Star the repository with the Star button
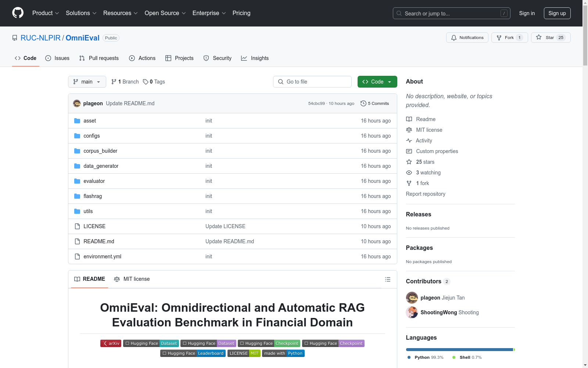 (x=551, y=38)
